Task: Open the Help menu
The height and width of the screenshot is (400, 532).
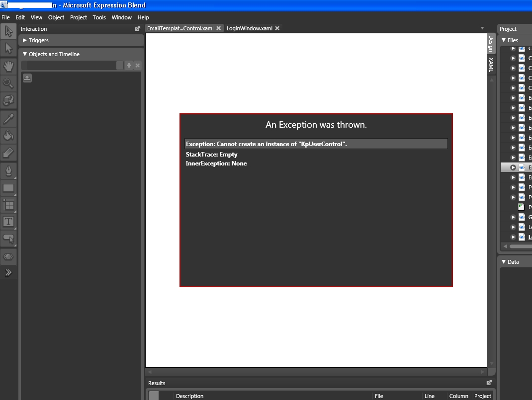Action: point(143,17)
